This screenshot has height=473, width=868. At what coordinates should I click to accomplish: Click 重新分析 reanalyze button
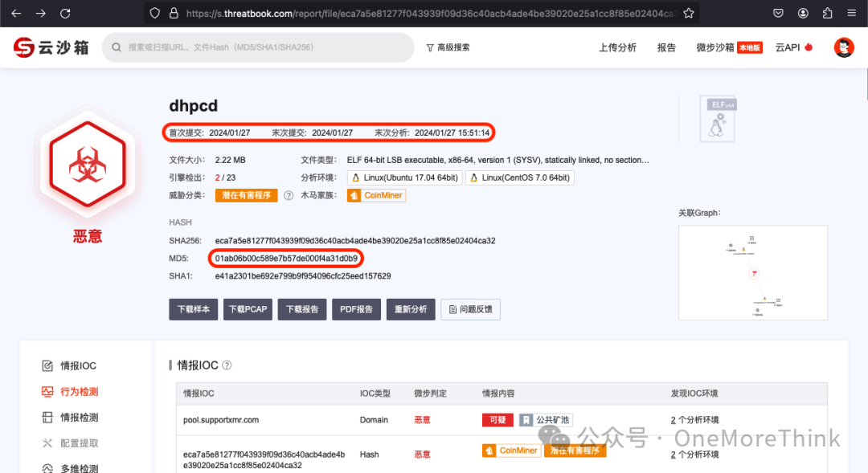coord(410,309)
